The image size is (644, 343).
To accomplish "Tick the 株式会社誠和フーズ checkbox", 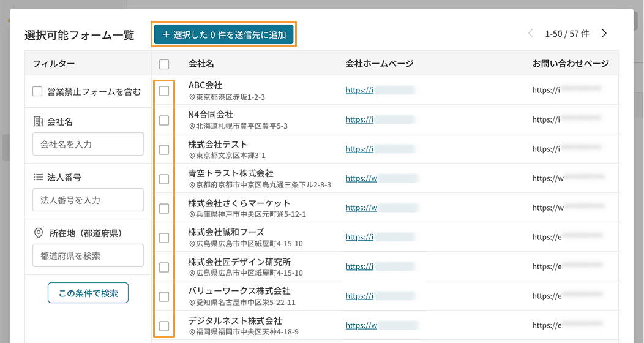I will click(164, 238).
